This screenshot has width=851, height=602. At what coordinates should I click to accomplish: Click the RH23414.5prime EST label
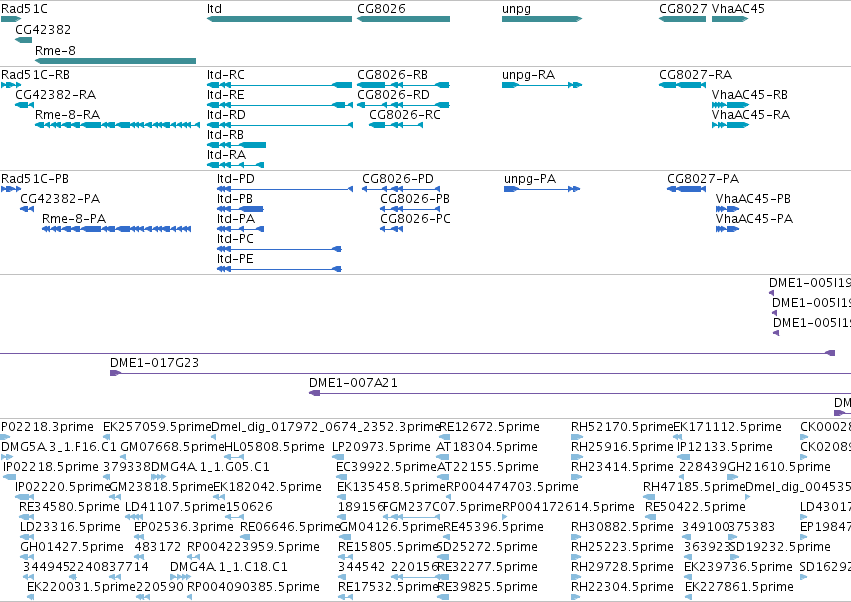pos(622,467)
